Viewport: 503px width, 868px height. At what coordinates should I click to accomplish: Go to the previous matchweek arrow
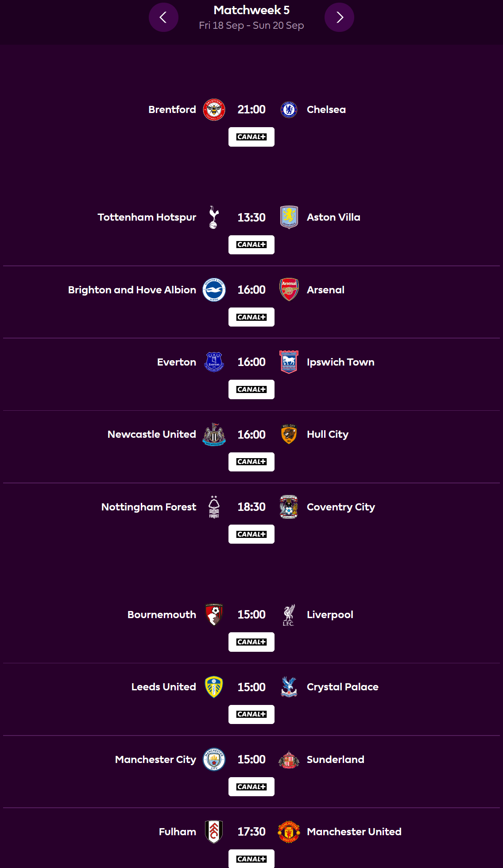point(163,17)
